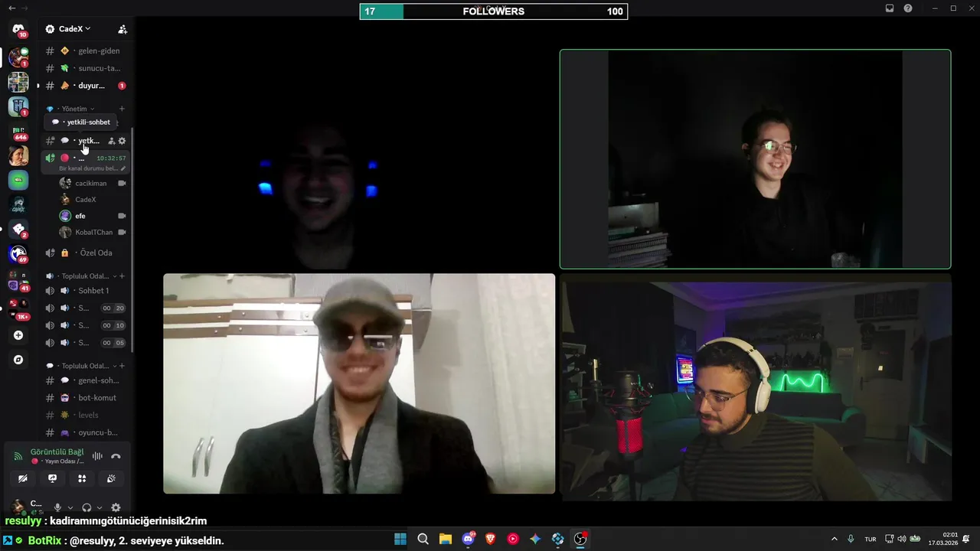Click the invite people icon beside CadeX
The height and width of the screenshot is (551, 980).
(x=122, y=29)
